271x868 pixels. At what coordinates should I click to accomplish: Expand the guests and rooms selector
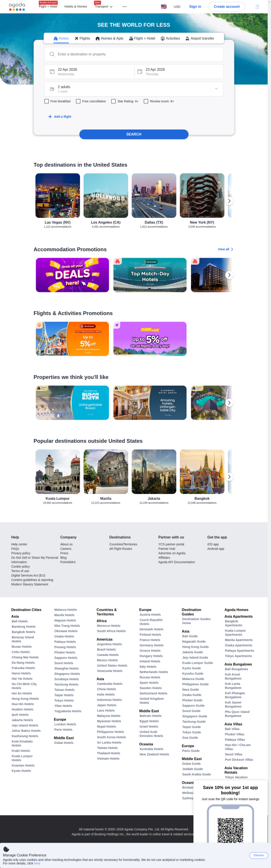134,89
